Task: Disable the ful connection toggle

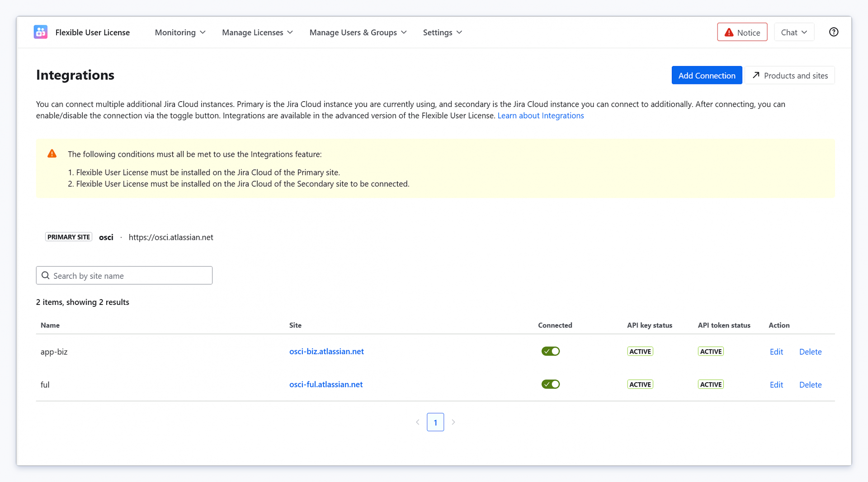Action: [551, 384]
